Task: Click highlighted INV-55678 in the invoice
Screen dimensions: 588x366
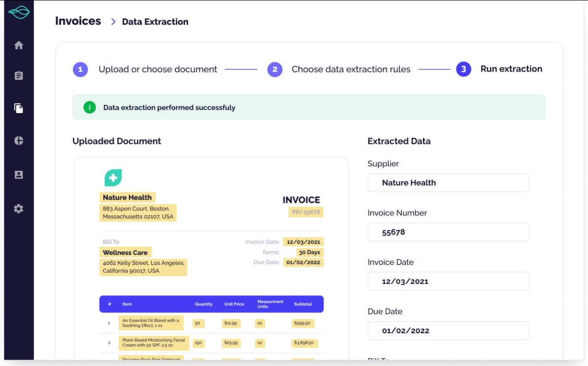Action: tap(306, 212)
